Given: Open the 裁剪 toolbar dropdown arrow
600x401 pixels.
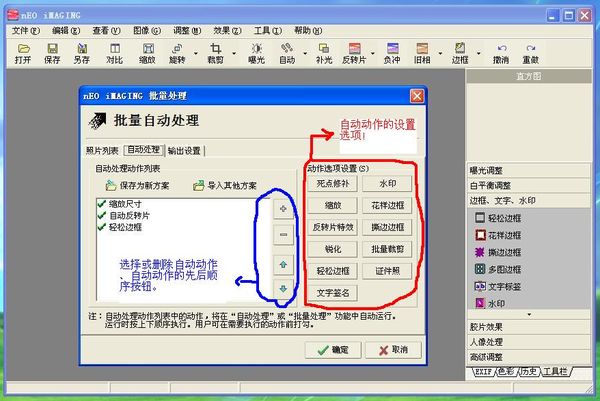Looking at the screenshot, I should [x=233, y=52].
